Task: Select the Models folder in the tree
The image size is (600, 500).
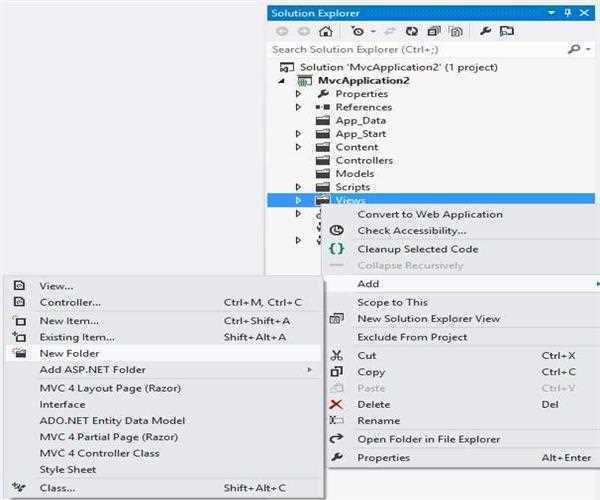Action: pyautogui.click(x=354, y=173)
